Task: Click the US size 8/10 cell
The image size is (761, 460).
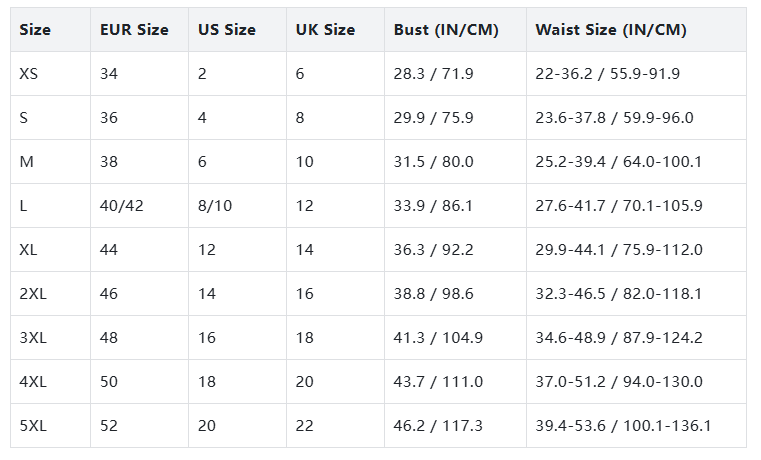Action: click(215, 206)
